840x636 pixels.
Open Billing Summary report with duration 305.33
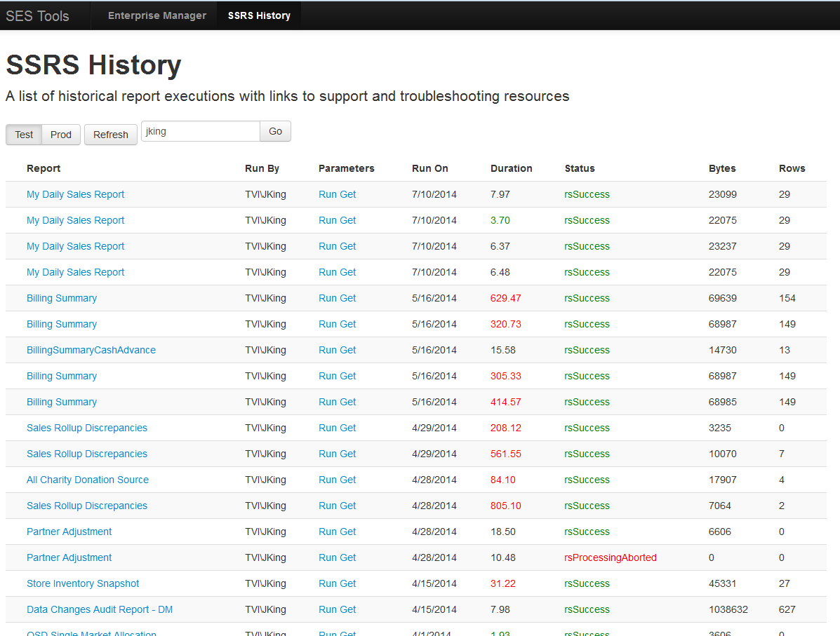[62, 376]
